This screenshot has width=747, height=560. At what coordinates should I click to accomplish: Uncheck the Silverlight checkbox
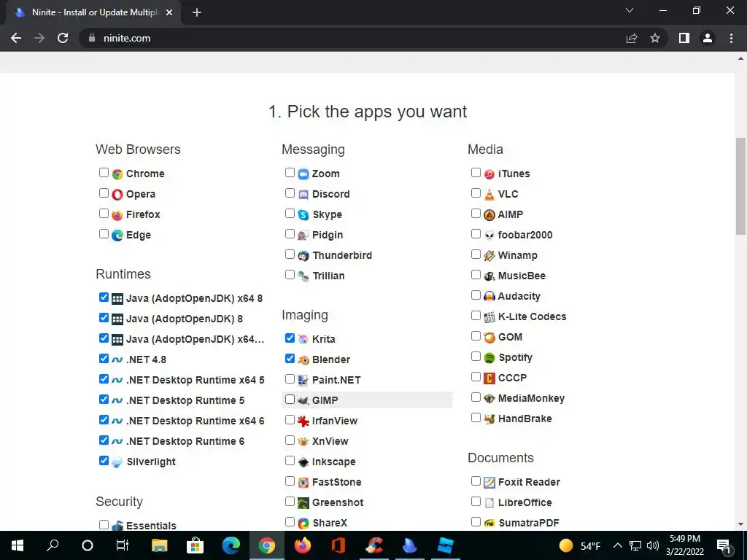click(104, 461)
